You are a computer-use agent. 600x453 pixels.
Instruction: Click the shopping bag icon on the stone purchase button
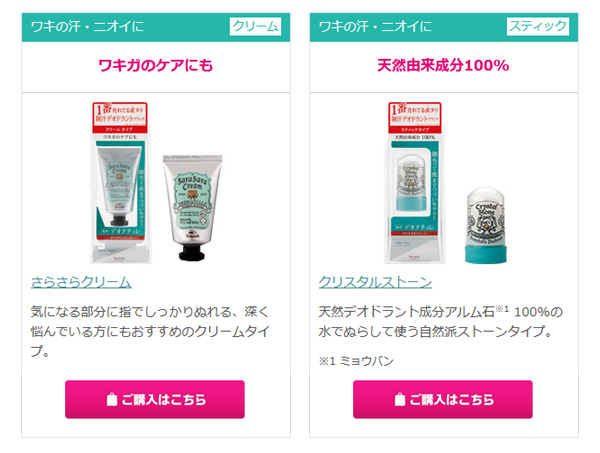click(399, 399)
